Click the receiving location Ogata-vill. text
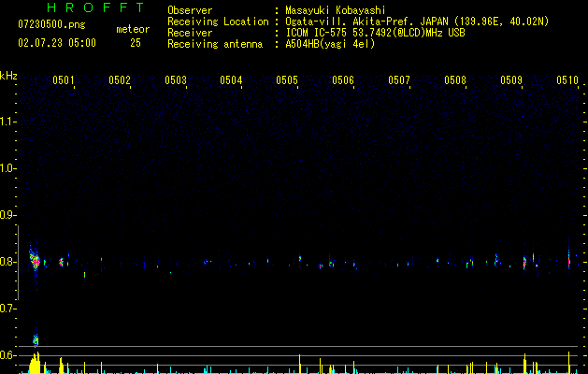Viewport: 588px width, 374px height. [x=417, y=22]
